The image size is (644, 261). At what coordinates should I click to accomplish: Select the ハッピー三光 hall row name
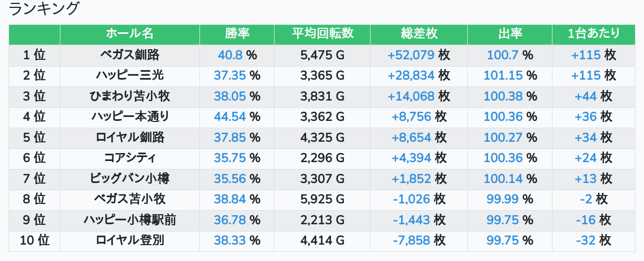point(129,75)
